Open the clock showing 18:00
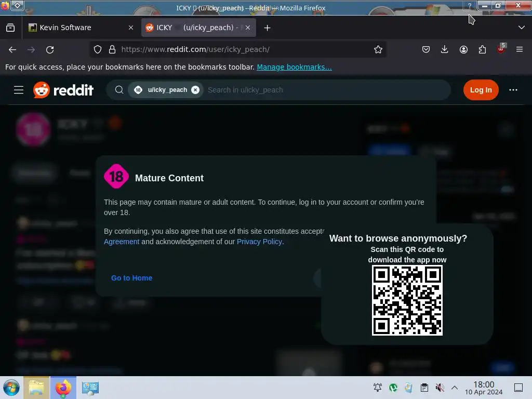The width and height of the screenshot is (532, 399). (x=484, y=388)
